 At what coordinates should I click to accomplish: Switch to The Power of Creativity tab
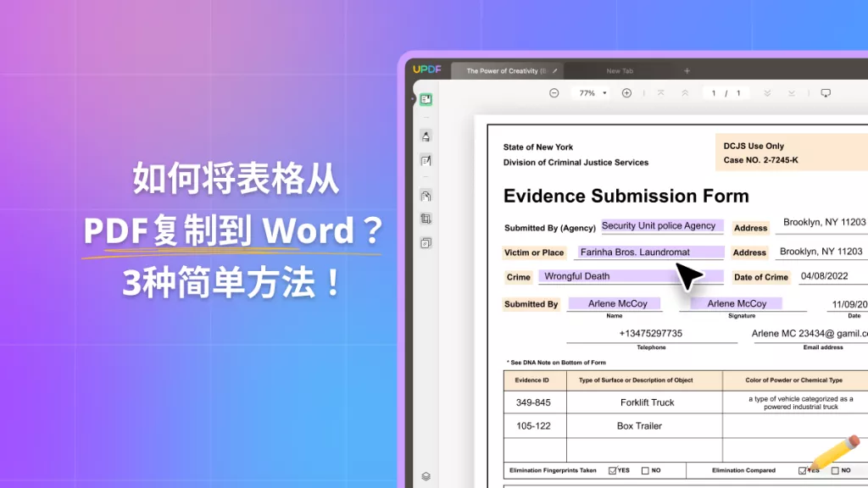505,71
